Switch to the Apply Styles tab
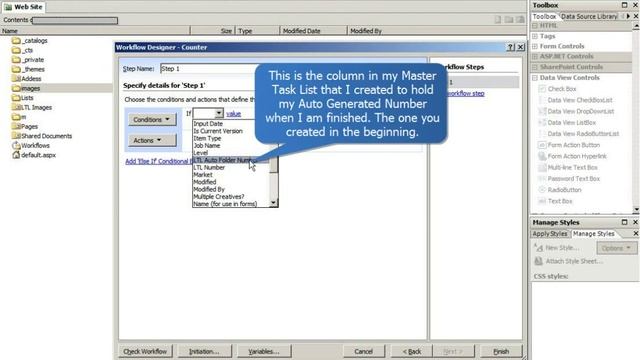The image size is (640, 360). click(550, 233)
